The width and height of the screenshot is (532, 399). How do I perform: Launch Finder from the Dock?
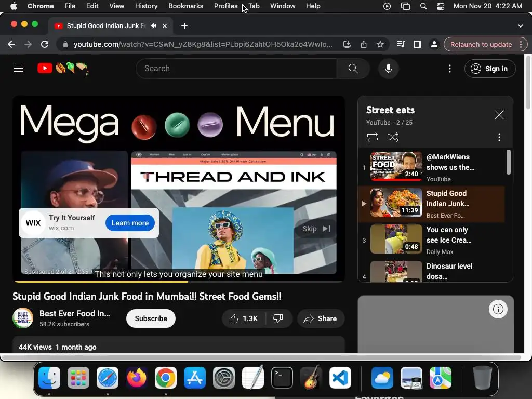(49, 378)
